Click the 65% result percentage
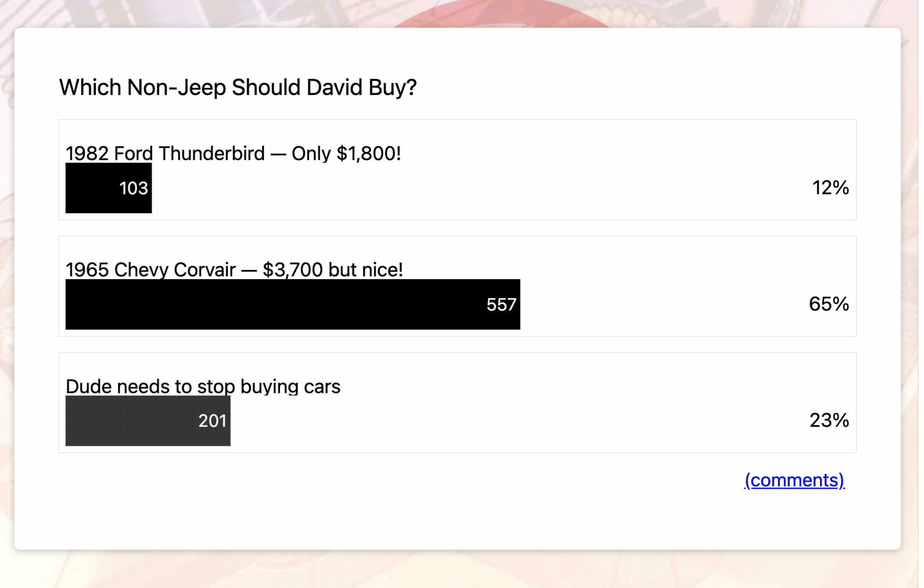Image resolution: width=924 pixels, height=588 pixels. 828,304
